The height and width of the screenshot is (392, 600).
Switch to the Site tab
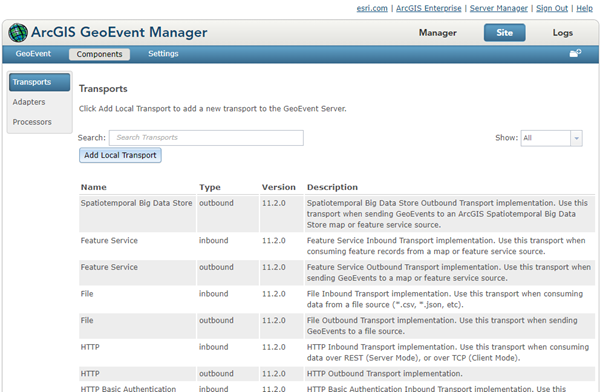click(504, 33)
